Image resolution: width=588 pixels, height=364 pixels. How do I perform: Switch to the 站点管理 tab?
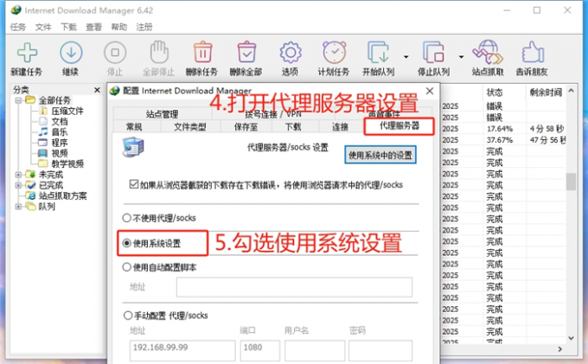[x=162, y=114]
